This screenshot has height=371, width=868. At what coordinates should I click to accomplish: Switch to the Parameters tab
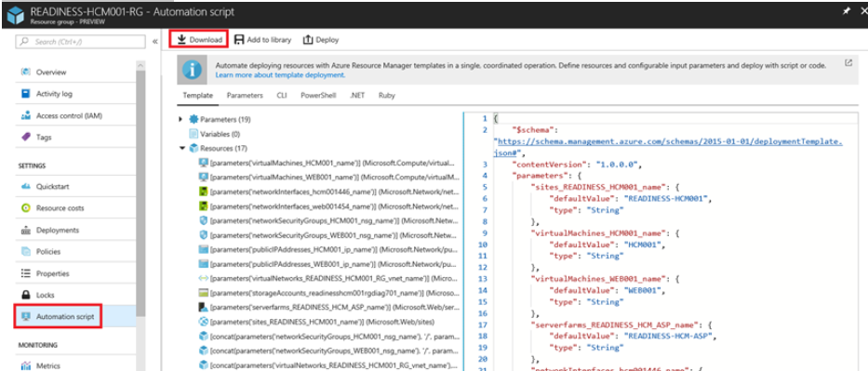tap(245, 95)
